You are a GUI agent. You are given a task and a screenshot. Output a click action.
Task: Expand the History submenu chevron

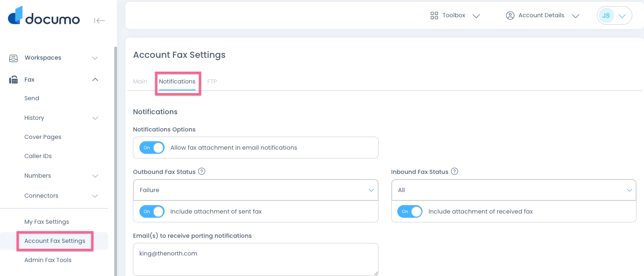(95, 118)
